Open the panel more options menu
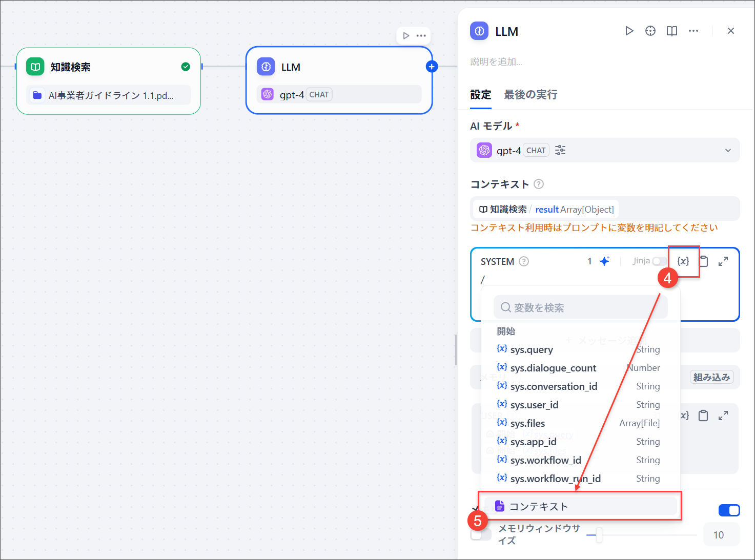Viewport: 755px width, 560px height. (693, 31)
